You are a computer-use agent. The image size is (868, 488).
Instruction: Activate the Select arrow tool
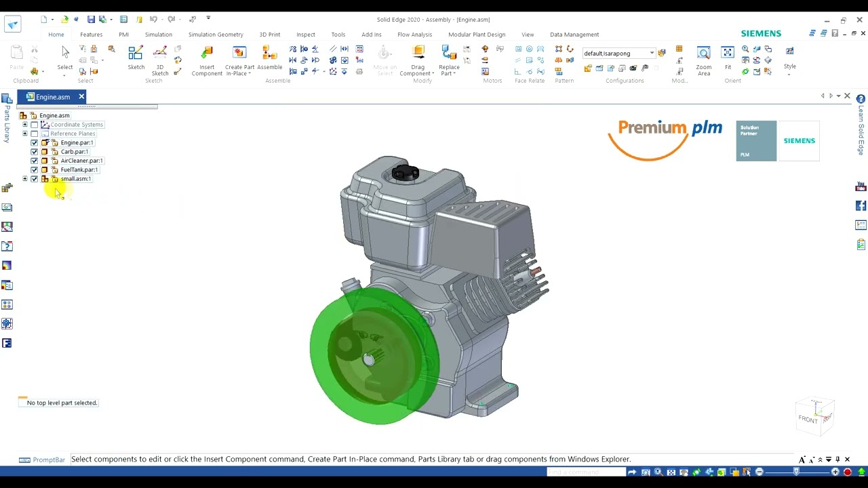click(65, 52)
